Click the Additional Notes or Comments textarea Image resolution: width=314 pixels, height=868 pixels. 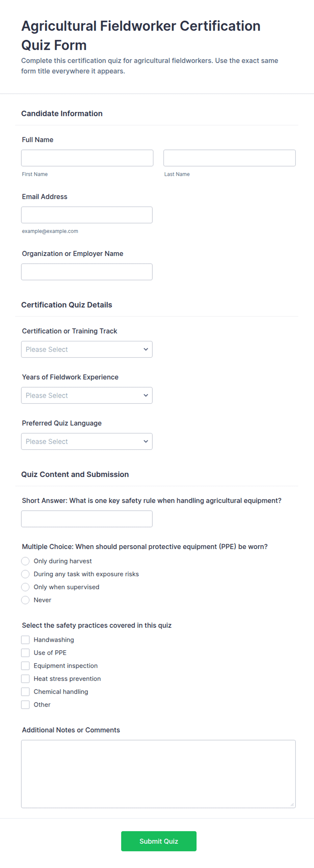pyautogui.click(x=158, y=774)
